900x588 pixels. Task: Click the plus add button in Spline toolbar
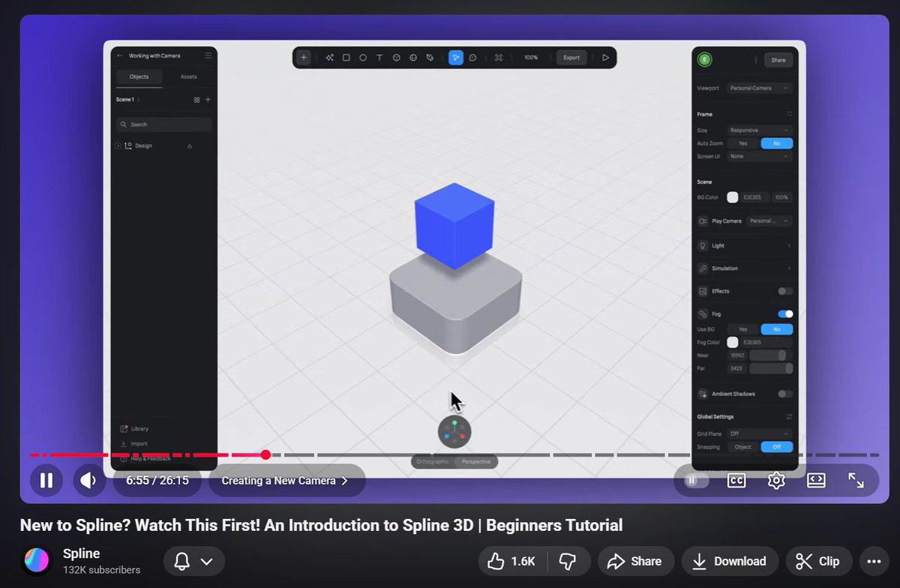point(304,58)
